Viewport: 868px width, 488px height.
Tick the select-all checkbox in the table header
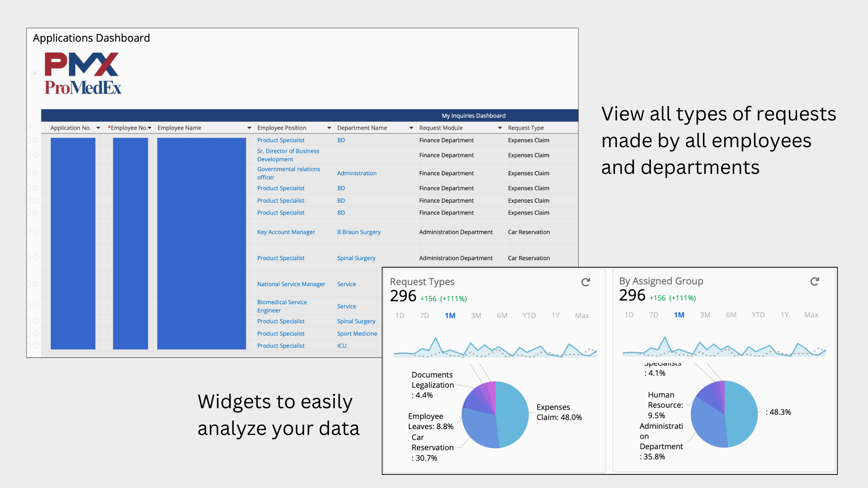[x=28, y=127]
